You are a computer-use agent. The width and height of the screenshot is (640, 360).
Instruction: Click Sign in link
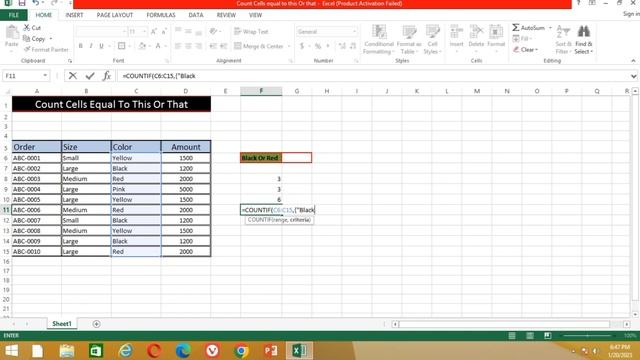[631, 14]
